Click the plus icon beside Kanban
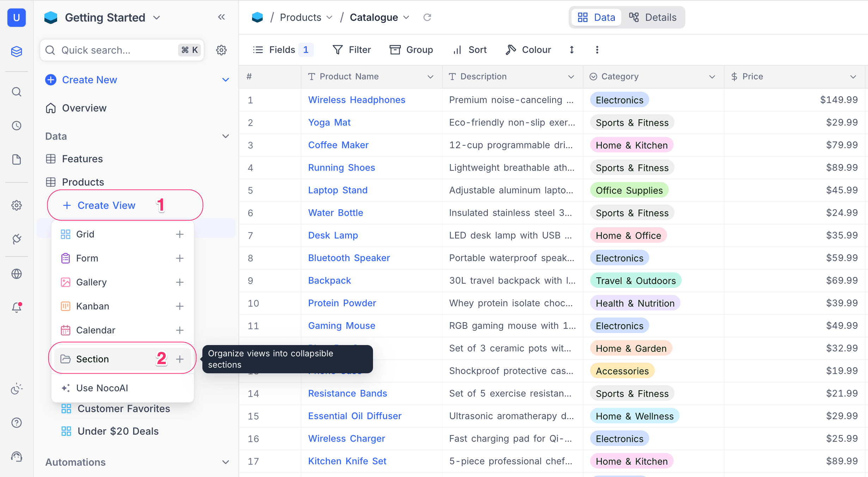 click(180, 306)
